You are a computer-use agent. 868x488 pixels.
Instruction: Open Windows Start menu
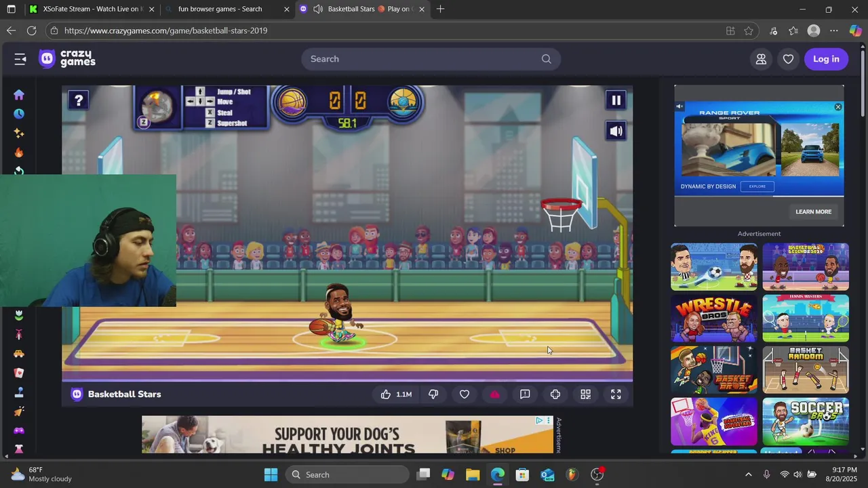click(x=271, y=474)
